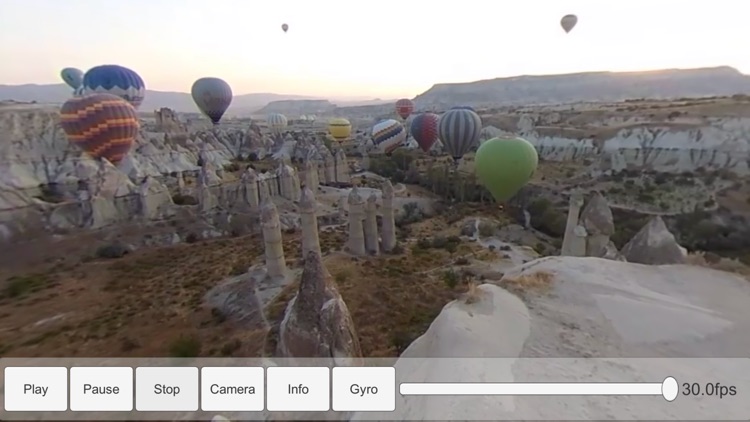
Task: Click the green hot air balloon in video
Action: pos(506,167)
